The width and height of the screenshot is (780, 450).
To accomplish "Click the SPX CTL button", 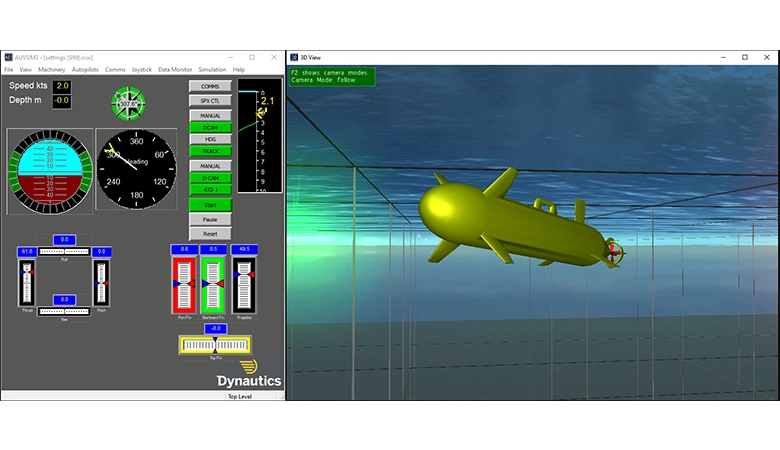I will point(210,101).
